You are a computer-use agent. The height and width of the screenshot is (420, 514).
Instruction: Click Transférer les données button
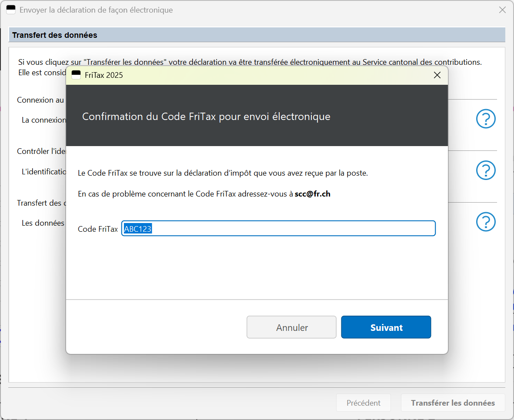tap(453, 403)
